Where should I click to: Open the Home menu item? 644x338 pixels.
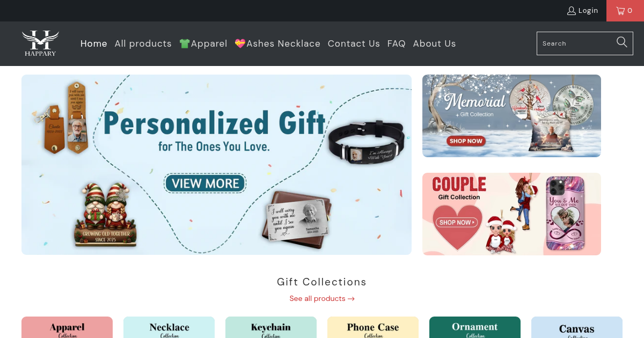tap(94, 43)
